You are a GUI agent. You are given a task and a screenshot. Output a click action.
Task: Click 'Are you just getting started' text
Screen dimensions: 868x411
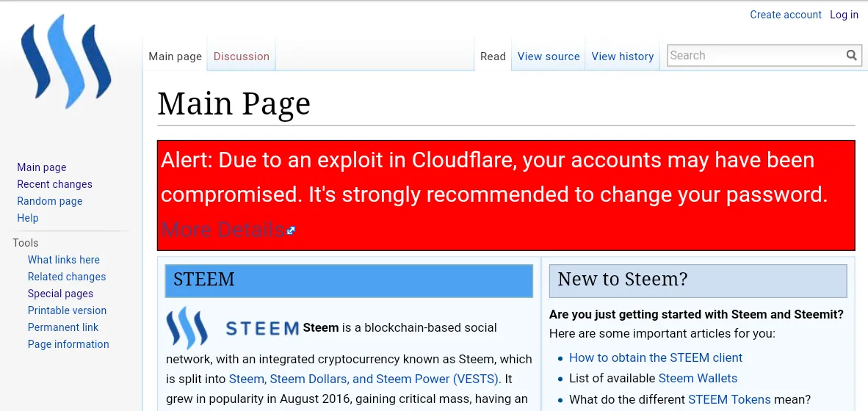[696, 314]
